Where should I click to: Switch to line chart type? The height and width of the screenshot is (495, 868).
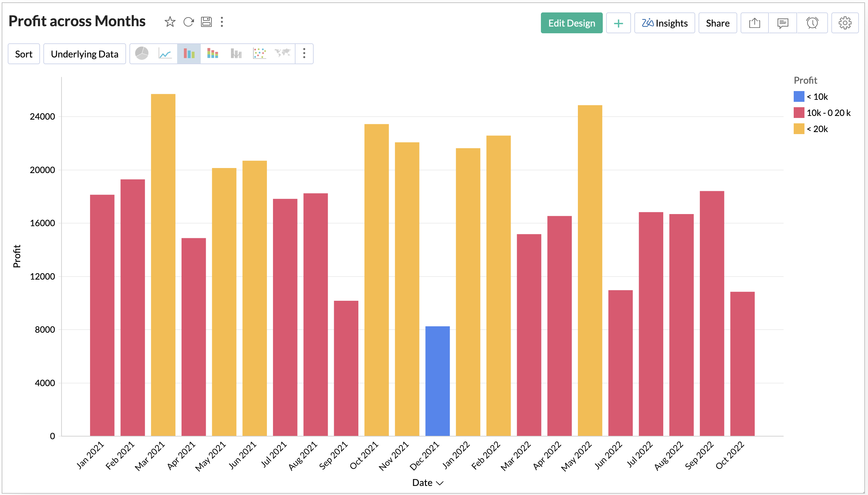[165, 53]
